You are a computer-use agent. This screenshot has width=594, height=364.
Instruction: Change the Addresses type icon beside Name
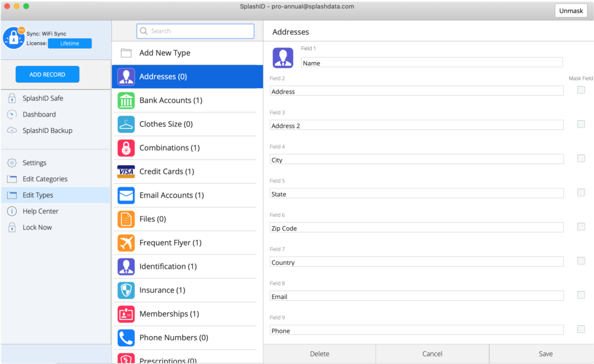282,58
